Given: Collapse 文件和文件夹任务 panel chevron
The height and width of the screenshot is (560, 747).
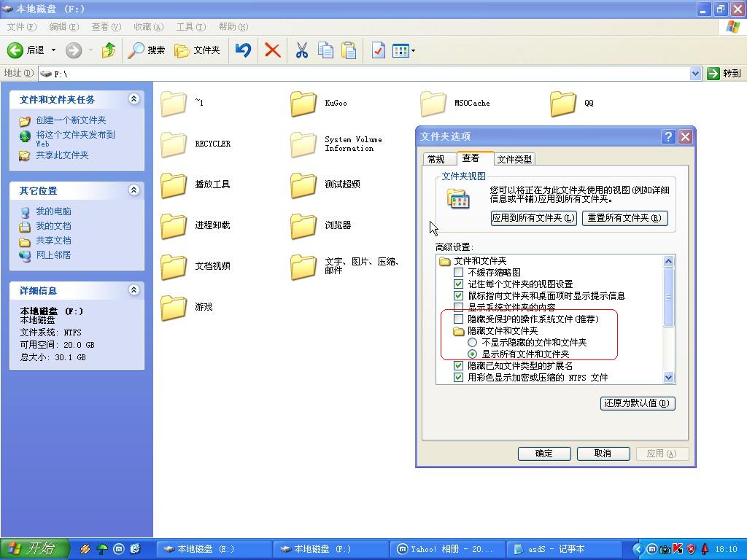Looking at the screenshot, I should (x=134, y=99).
